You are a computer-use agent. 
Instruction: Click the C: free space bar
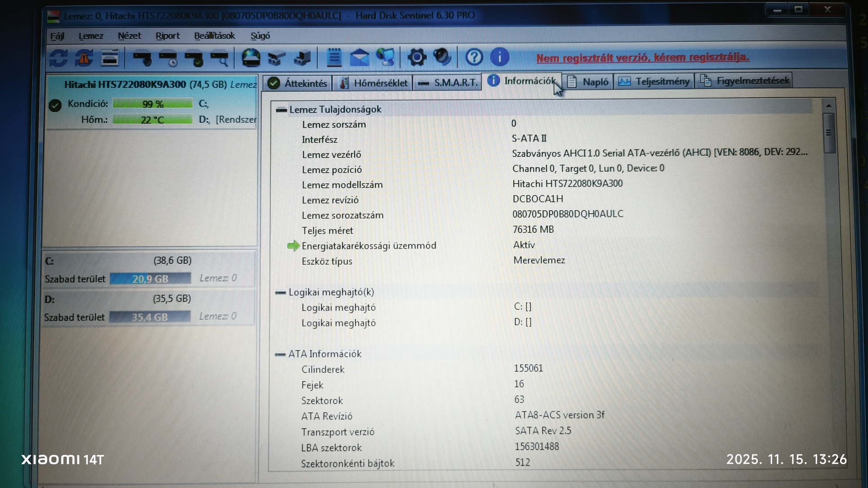150,279
